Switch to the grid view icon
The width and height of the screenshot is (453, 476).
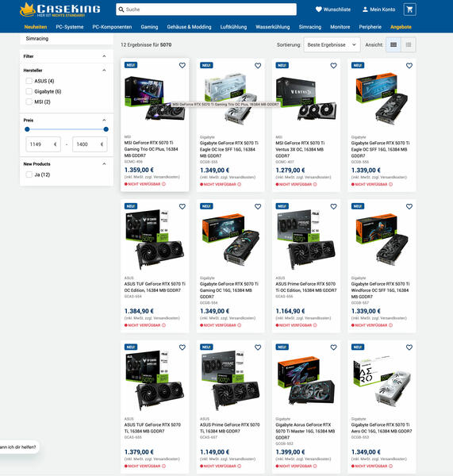click(393, 44)
